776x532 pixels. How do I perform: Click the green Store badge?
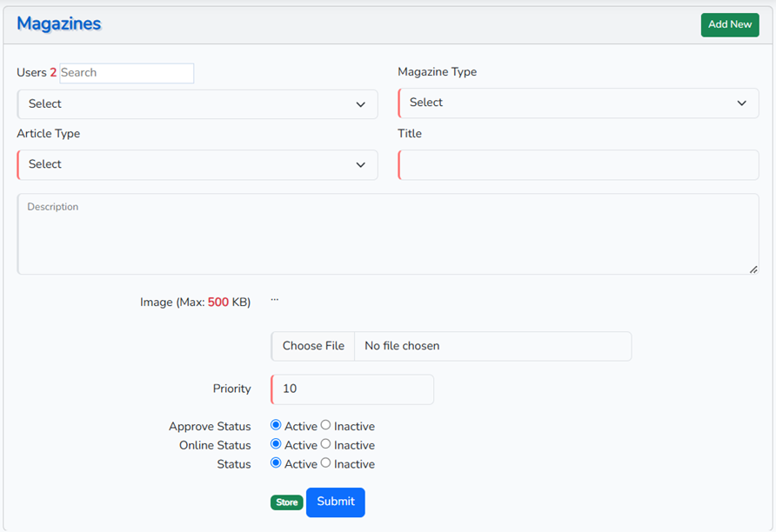click(x=286, y=502)
